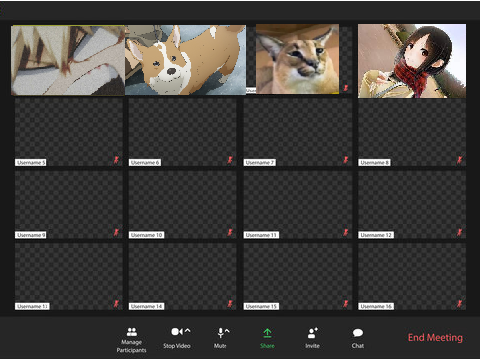
Task: Click muted mic icon on Username 15 tile
Action: pos(346,304)
